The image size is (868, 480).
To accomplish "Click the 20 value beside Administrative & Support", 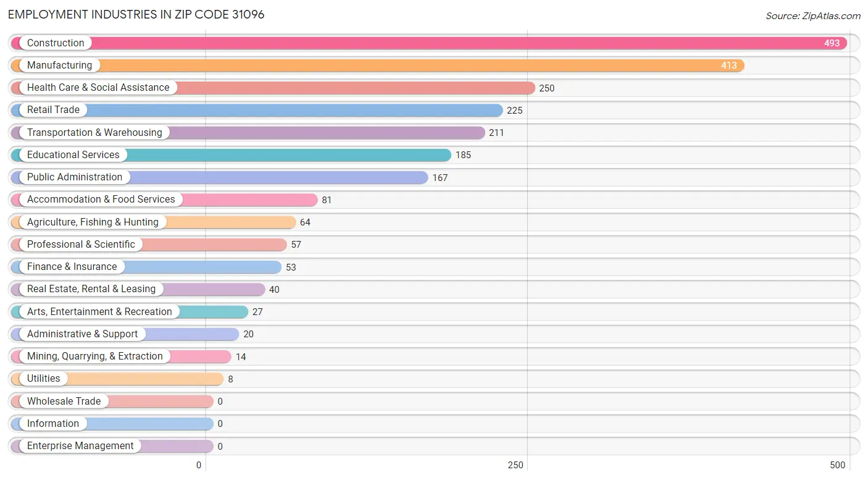I will 249,334.
